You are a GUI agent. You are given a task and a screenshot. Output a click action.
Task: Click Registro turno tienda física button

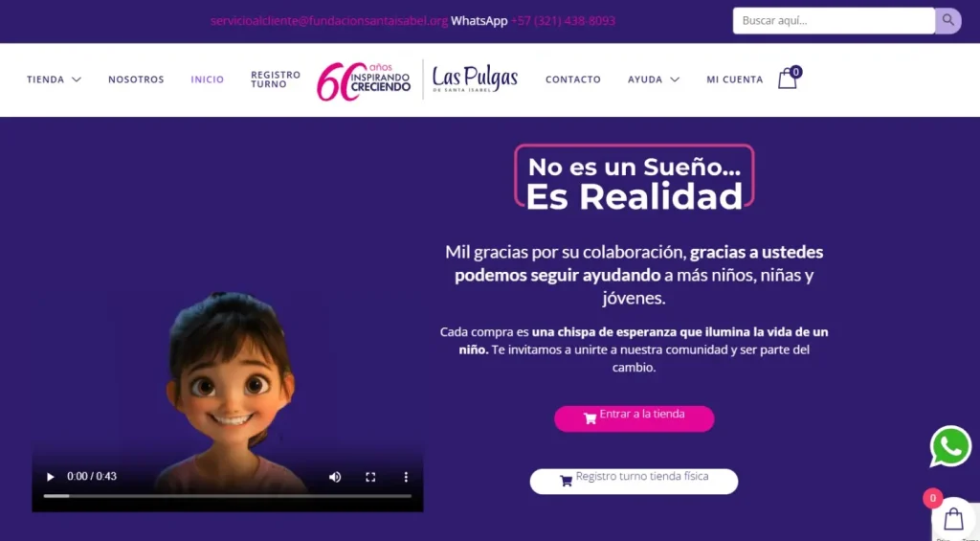634,481
